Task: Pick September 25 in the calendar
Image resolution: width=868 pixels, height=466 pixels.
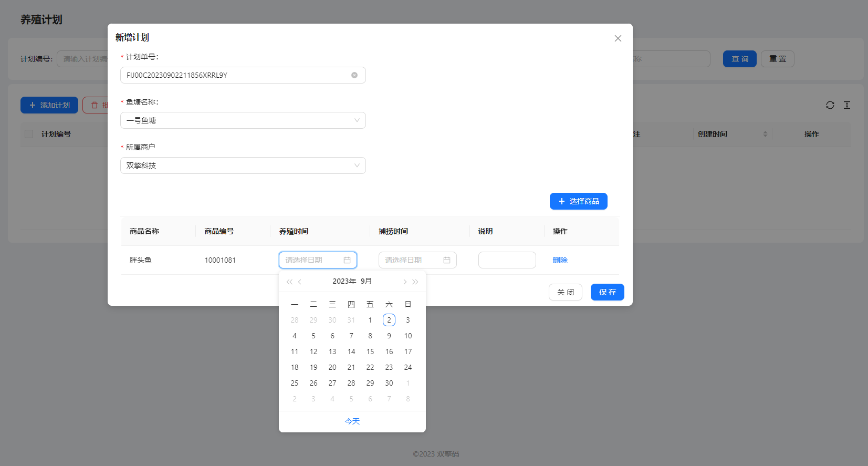Action: (x=295, y=383)
